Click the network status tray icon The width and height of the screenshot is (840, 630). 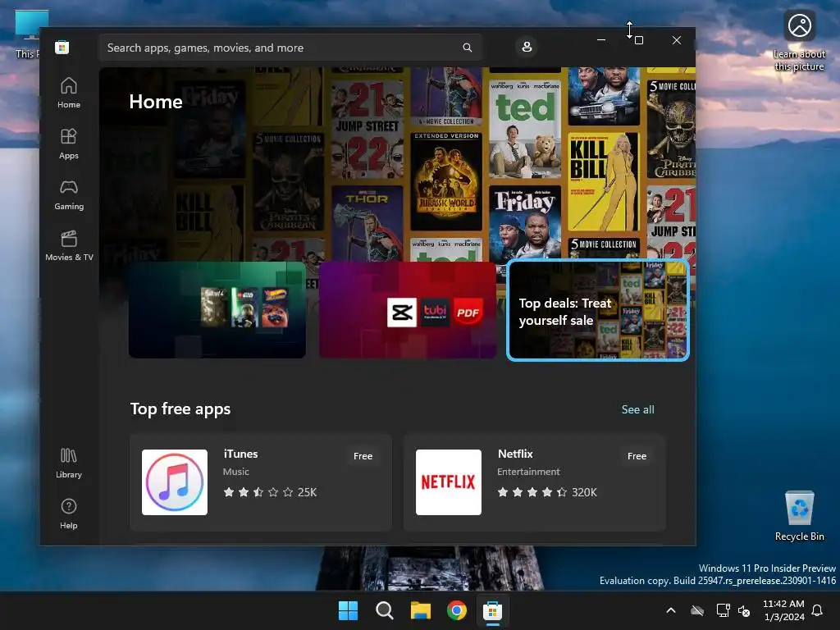click(724, 610)
